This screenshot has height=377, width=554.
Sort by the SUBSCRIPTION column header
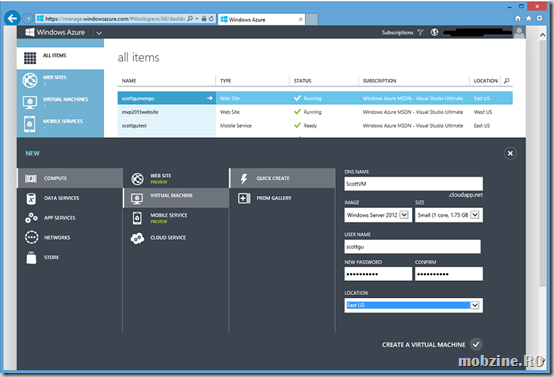pos(379,81)
